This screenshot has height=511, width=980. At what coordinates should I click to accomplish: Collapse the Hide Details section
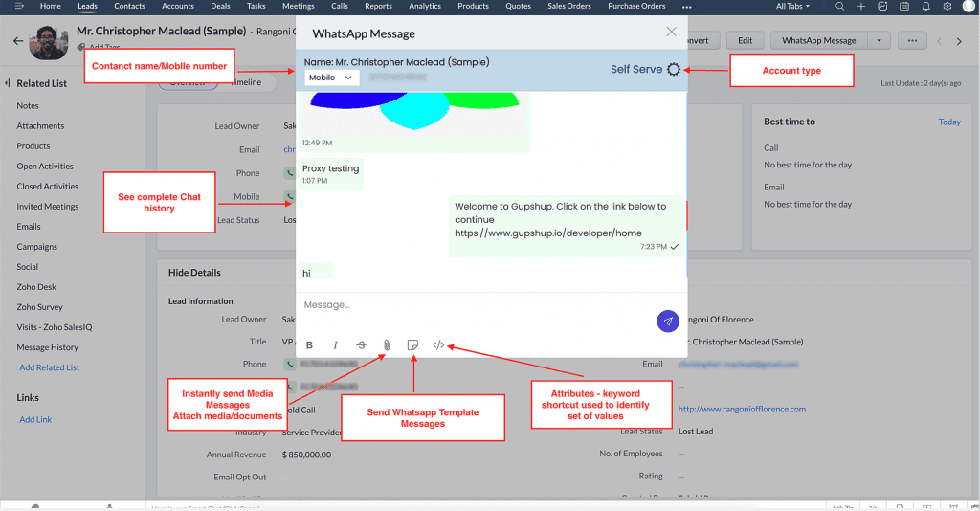tap(194, 273)
